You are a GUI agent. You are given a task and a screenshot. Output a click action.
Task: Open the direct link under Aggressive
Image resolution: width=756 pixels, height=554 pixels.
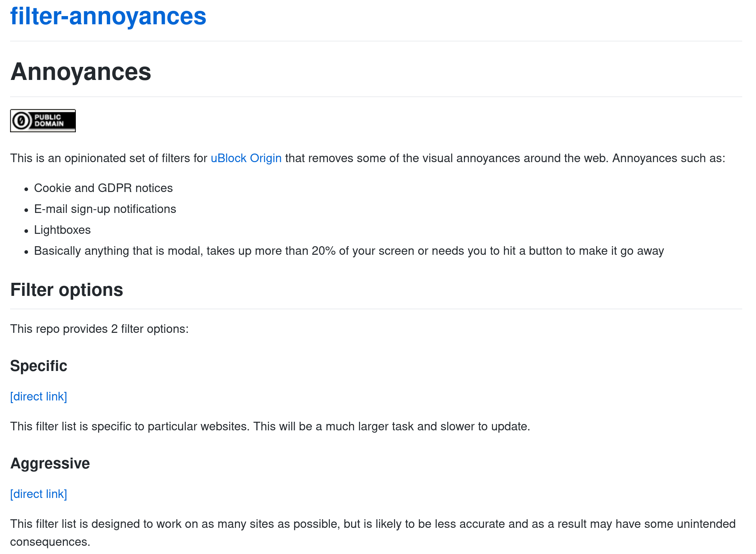click(x=38, y=494)
